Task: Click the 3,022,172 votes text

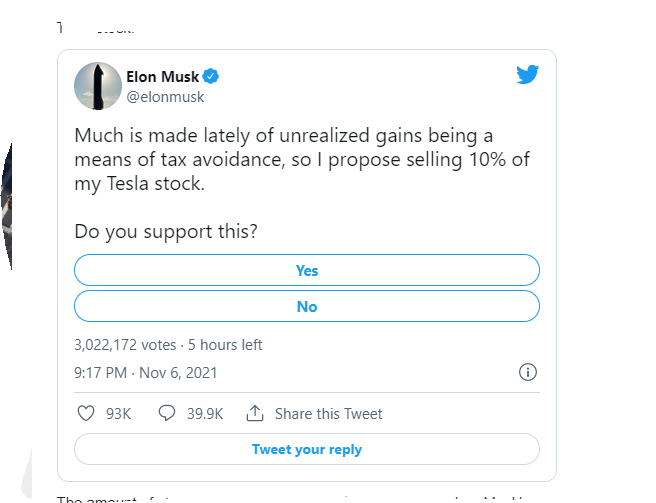Action: click(x=124, y=344)
